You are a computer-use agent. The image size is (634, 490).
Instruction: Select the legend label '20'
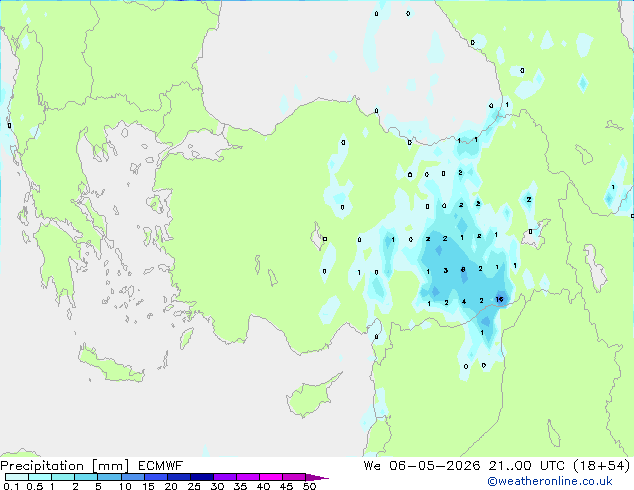pyautogui.click(x=171, y=486)
